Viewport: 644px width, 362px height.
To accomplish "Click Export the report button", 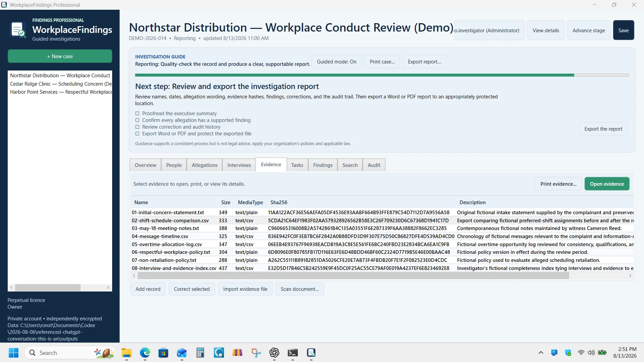I will (603, 129).
